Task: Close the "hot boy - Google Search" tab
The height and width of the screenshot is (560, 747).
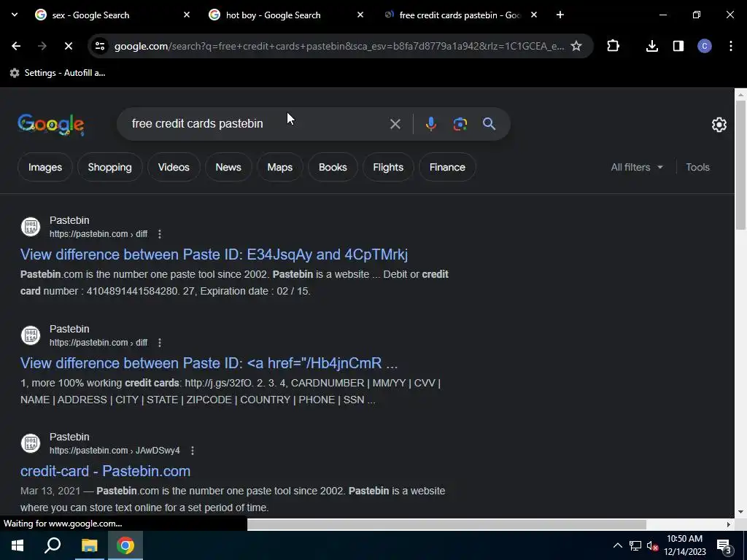Action: pos(360,15)
